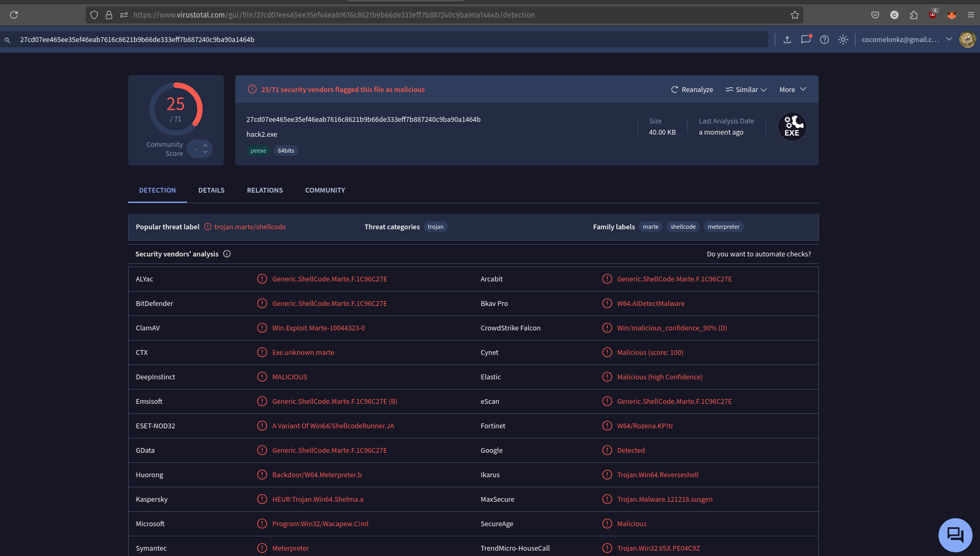
Task: Toggle the light/dark theme sun icon
Action: (843, 39)
